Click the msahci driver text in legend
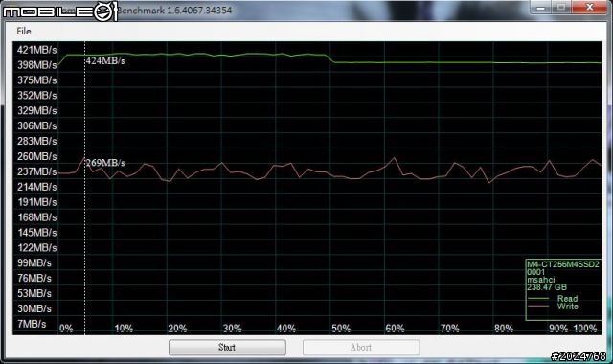This screenshot has width=613, height=364. pyautogui.click(x=540, y=280)
